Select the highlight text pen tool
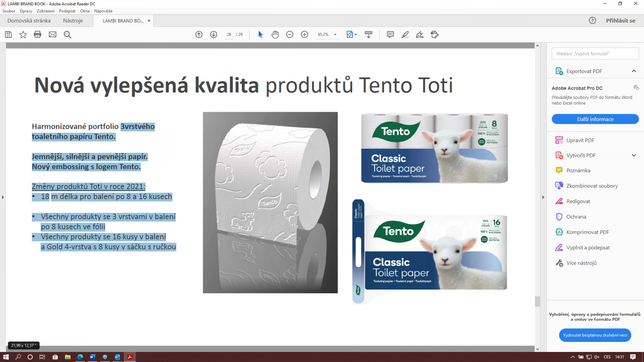The image size is (644, 362). click(405, 35)
